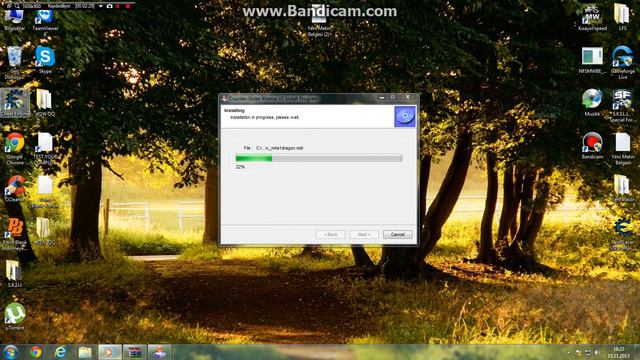Launch Skype from the desktop
The image size is (640, 360).
pyautogui.click(x=45, y=60)
